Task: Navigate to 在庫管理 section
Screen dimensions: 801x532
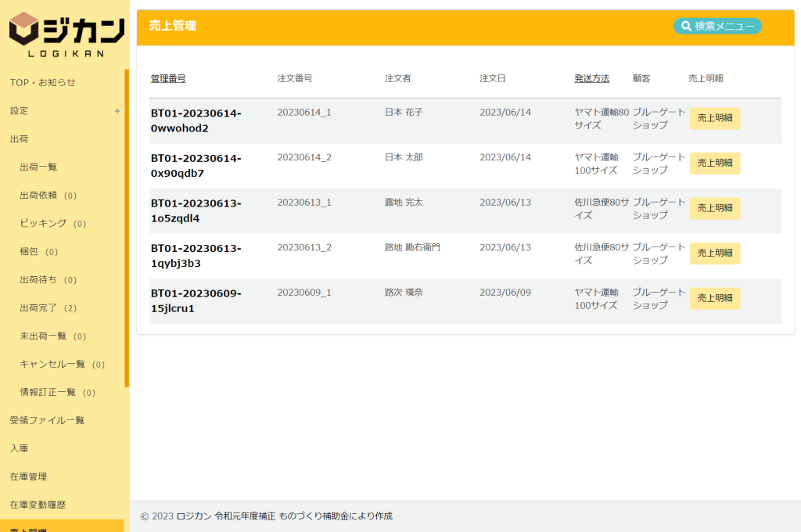Action: [x=28, y=476]
